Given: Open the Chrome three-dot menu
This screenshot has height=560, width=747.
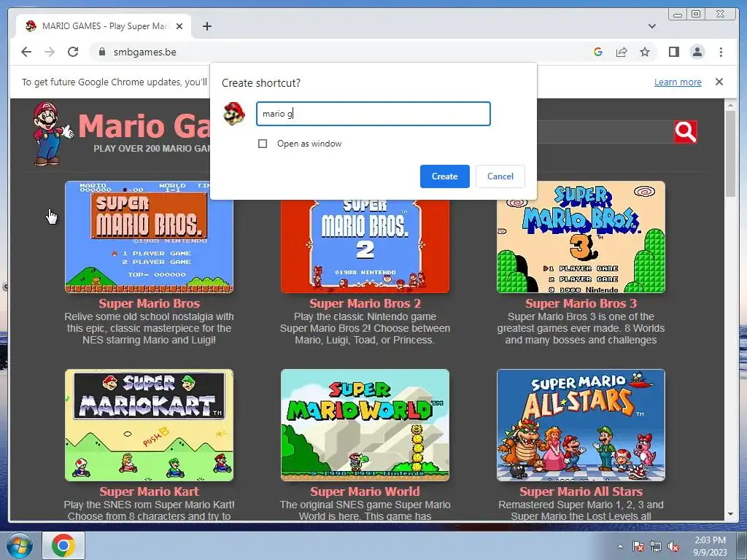Looking at the screenshot, I should [x=721, y=52].
